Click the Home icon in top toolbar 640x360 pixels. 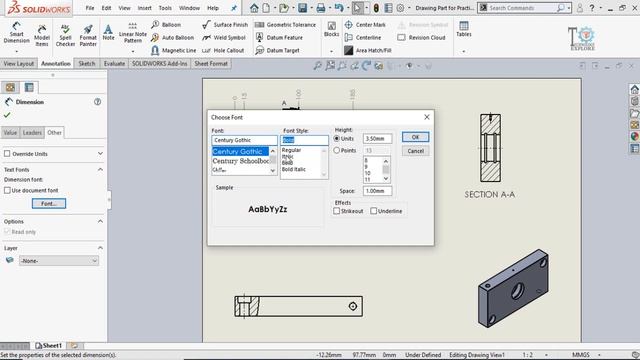254,8
